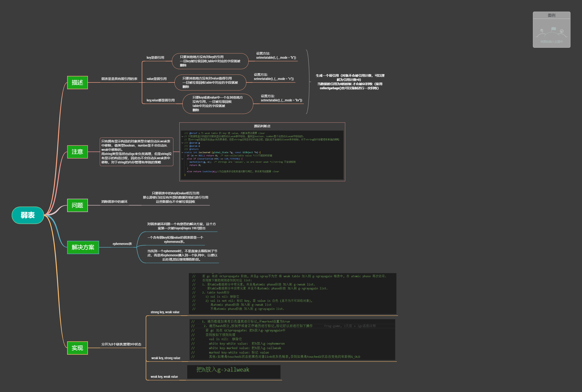Click text 当找到一个ephemeron时

click(182, 255)
